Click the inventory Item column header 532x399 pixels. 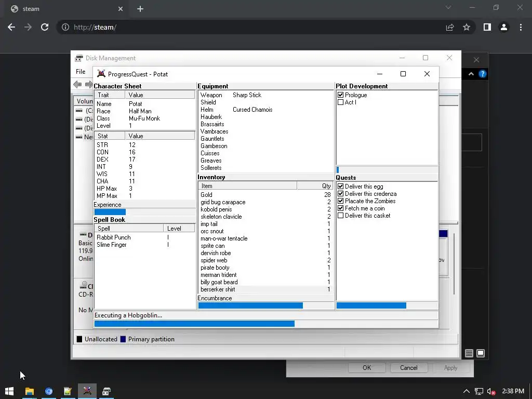[x=247, y=186]
